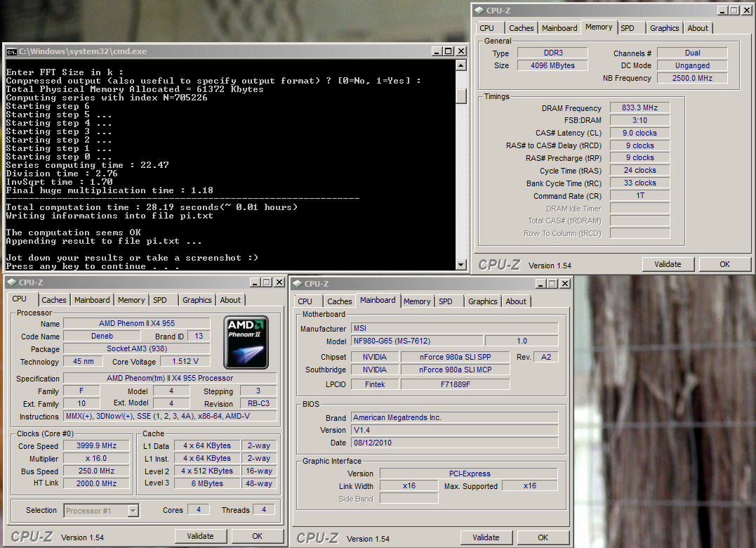
Task: Click the Level 3 cache 6 MBytes value
Action: click(x=207, y=484)
